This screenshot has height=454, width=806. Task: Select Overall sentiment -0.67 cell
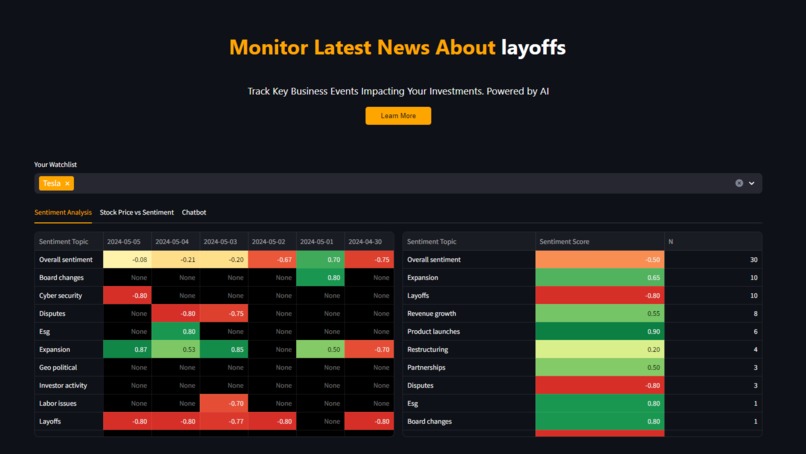[272, 260]
